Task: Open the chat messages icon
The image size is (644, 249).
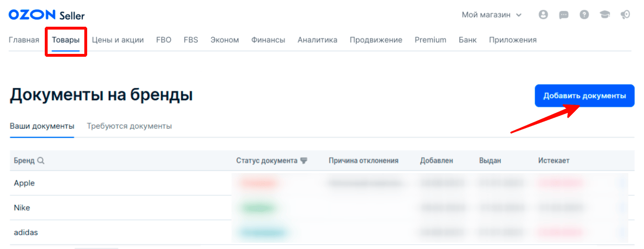Action: [x=563, y=15]
